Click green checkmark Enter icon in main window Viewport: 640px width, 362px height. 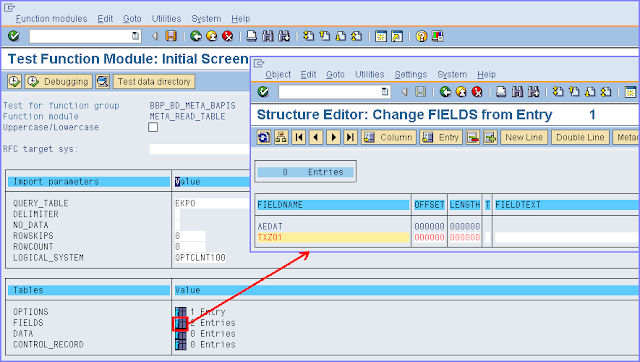[13, 36]
